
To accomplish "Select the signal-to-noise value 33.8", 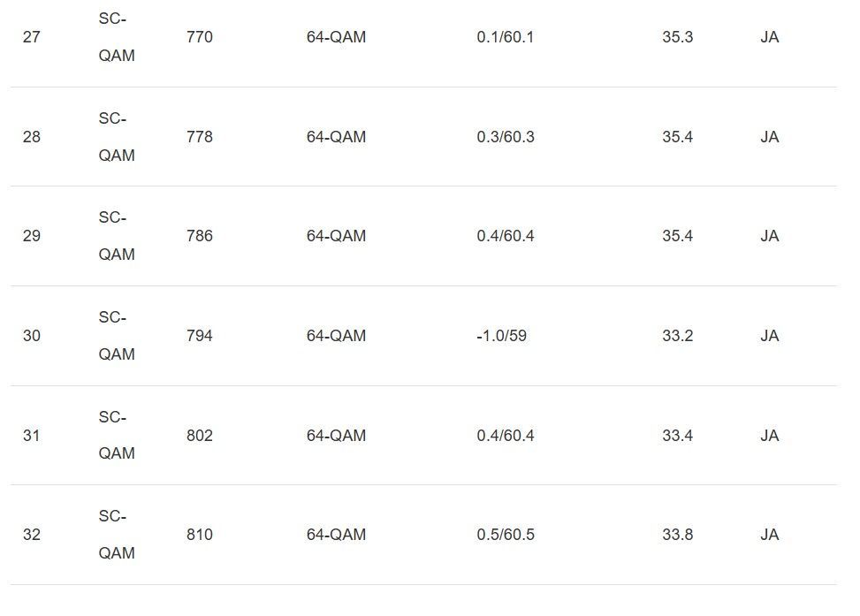I will pos(677,535).
